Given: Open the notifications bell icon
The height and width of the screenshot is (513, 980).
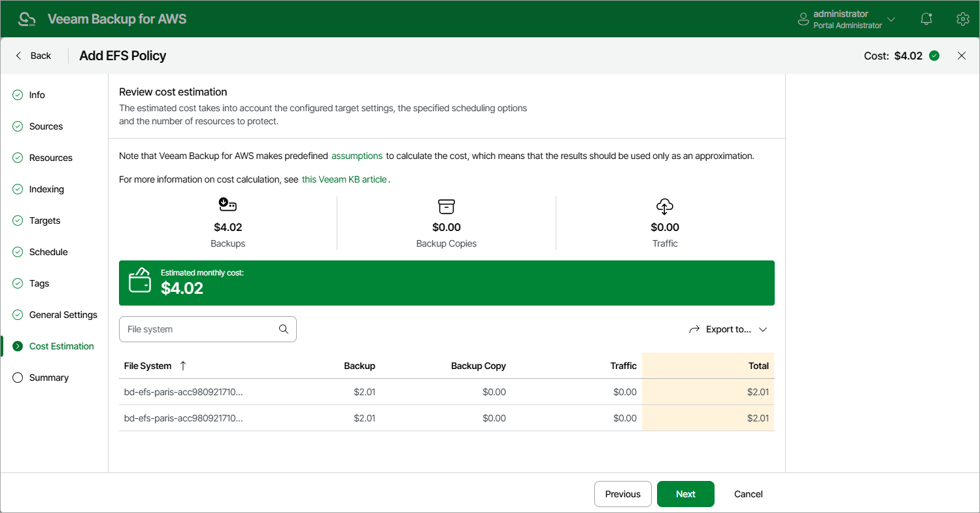Looking at the screenshot, I should point(926,19).
